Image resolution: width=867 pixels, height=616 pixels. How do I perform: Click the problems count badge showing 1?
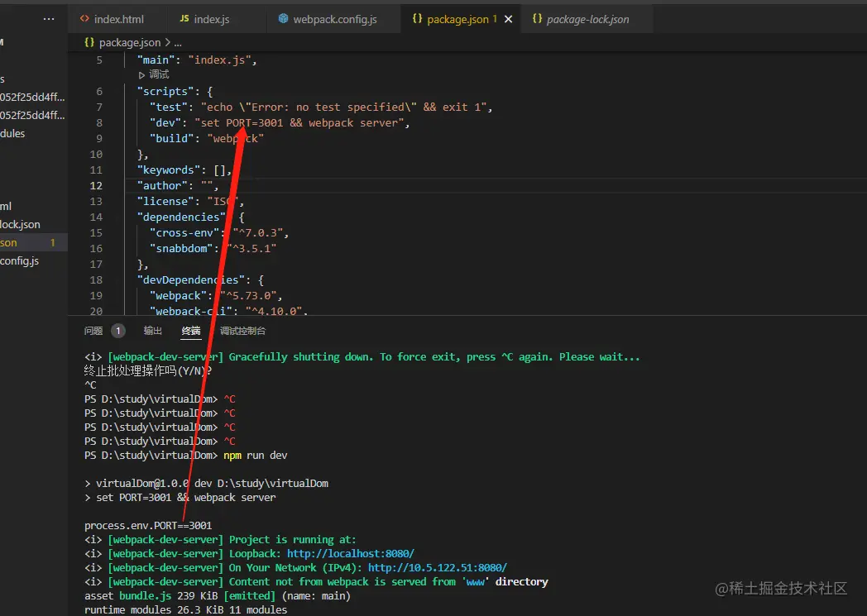(117, 331)
